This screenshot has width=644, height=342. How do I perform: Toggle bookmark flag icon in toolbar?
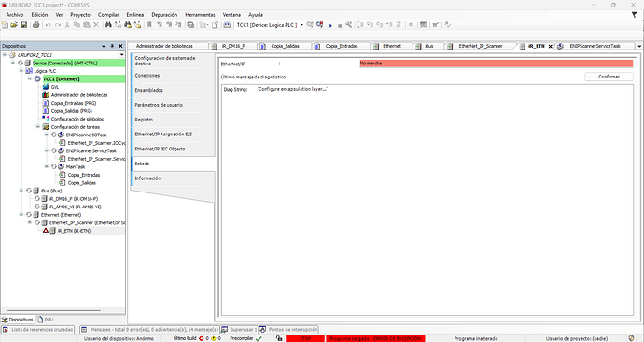pos(149,25)
